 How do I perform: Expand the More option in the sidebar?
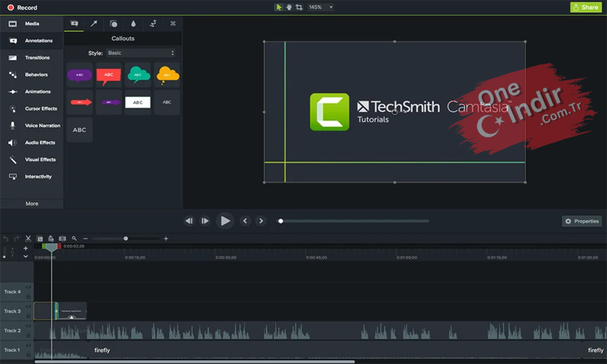click(x=32, y=204)
